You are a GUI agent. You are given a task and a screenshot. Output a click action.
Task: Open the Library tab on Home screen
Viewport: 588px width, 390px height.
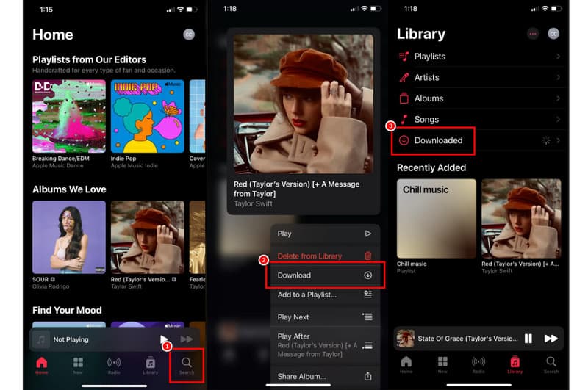(x=151, y=366)
